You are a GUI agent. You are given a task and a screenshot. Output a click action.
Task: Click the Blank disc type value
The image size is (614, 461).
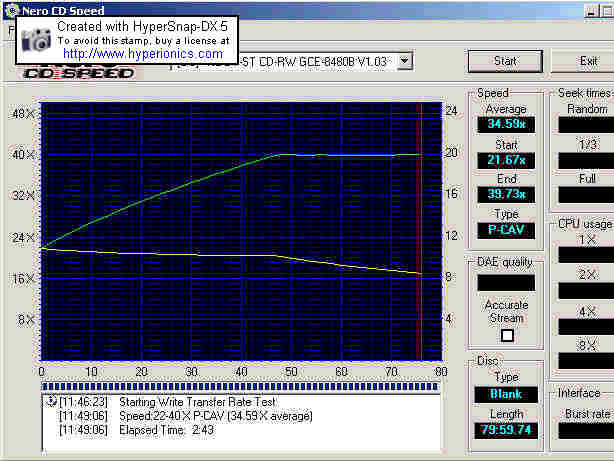coord(506,394)
